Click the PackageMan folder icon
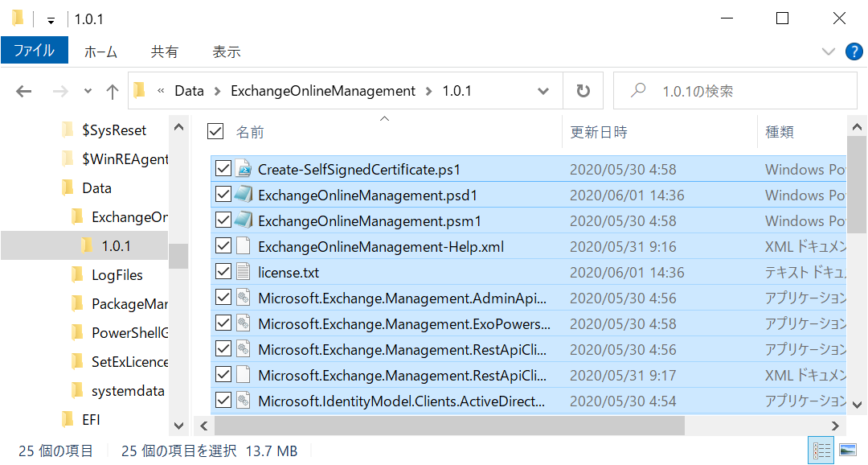Viewport: 868px width, 465px height. pos(77,303)
